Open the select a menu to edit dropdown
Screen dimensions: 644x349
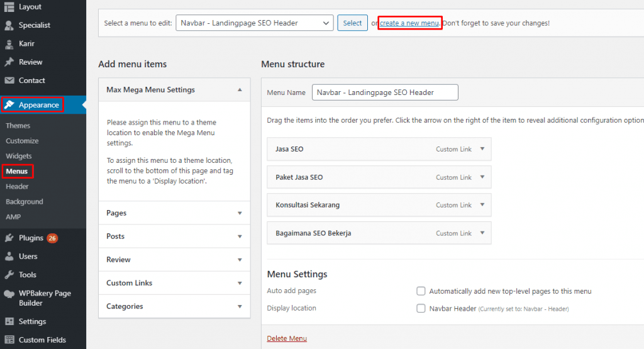click(254, 23)
